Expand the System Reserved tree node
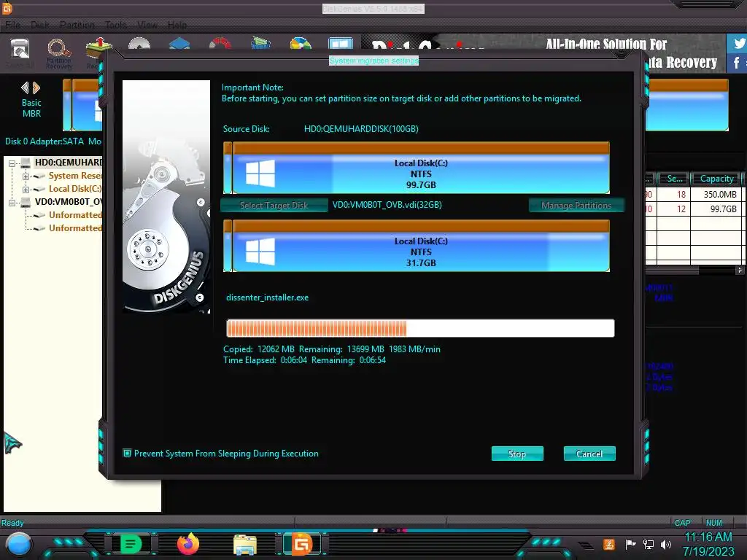 coord(26,176)
